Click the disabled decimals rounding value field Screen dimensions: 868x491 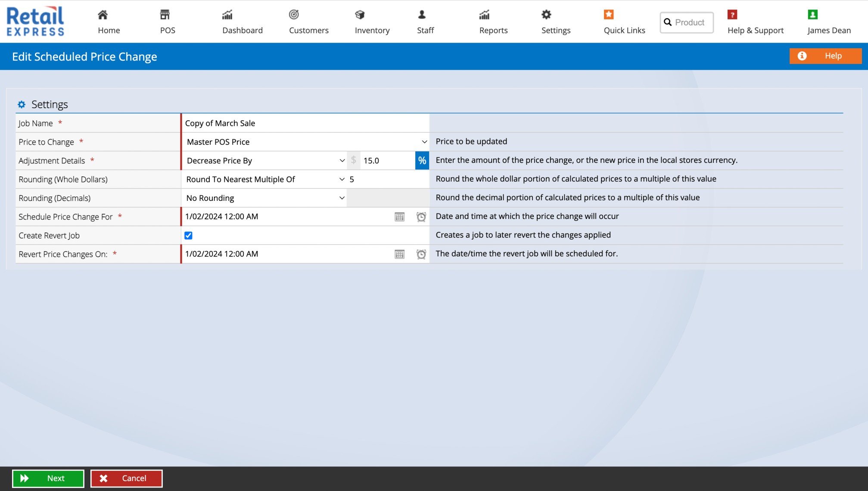coord(388,198)
